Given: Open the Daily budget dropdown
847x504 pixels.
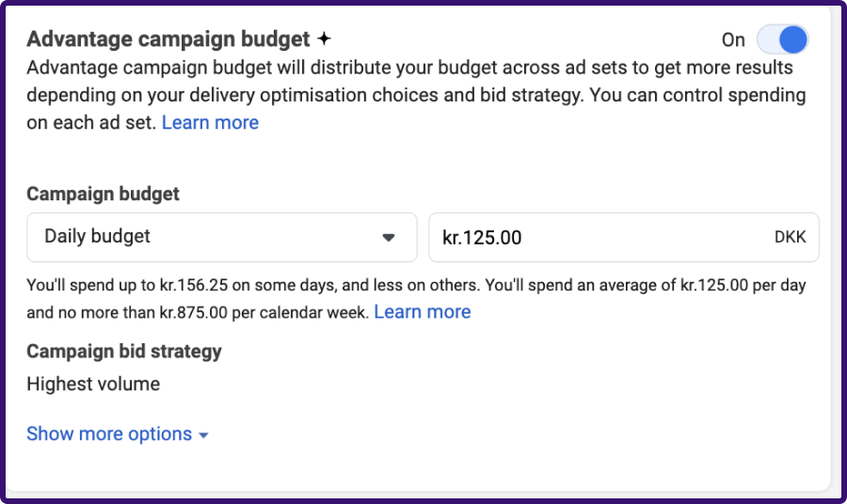Looking at the screenshot, I should (x=221, y=237).
